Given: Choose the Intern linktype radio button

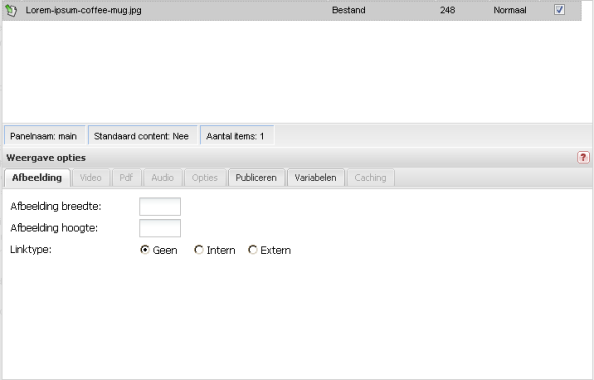Looking at the screenshot, I should click(199, 250).
